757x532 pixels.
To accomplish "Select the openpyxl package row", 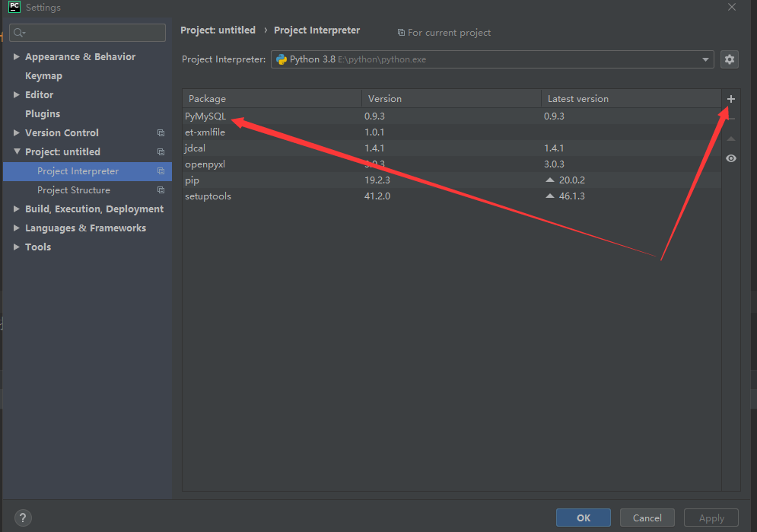I will tap(451, 164).
